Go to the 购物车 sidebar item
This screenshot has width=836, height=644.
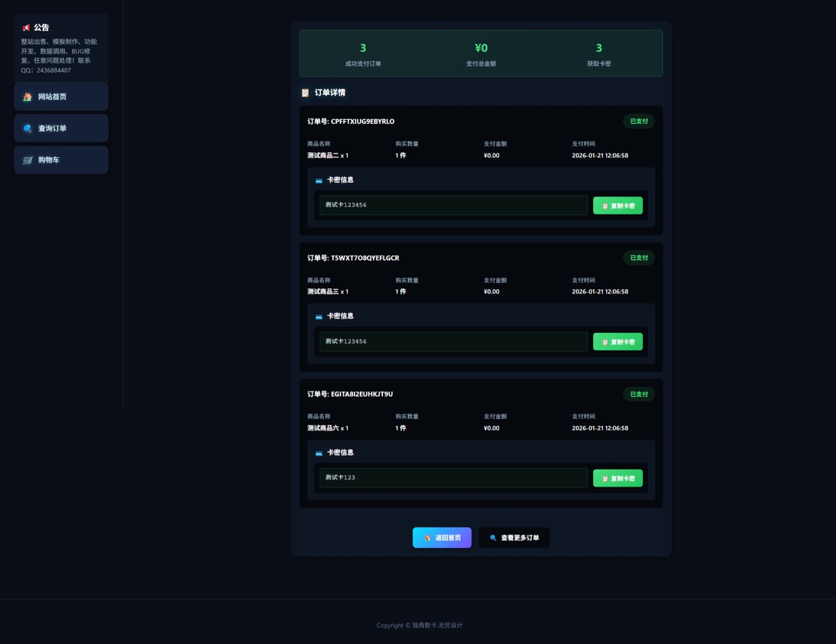pyautogui.click(x=61, y=160)
